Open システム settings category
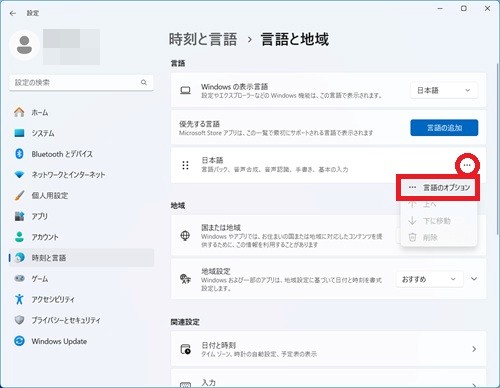500x388 pixels. pos(81,133)
